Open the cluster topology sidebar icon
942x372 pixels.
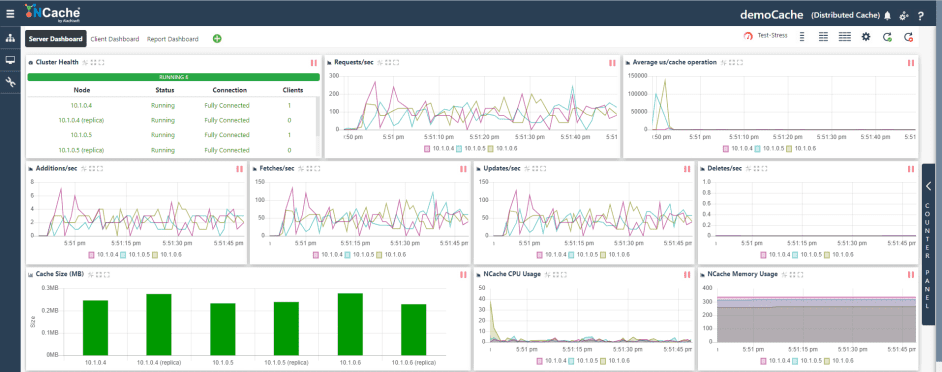point(10,38)
